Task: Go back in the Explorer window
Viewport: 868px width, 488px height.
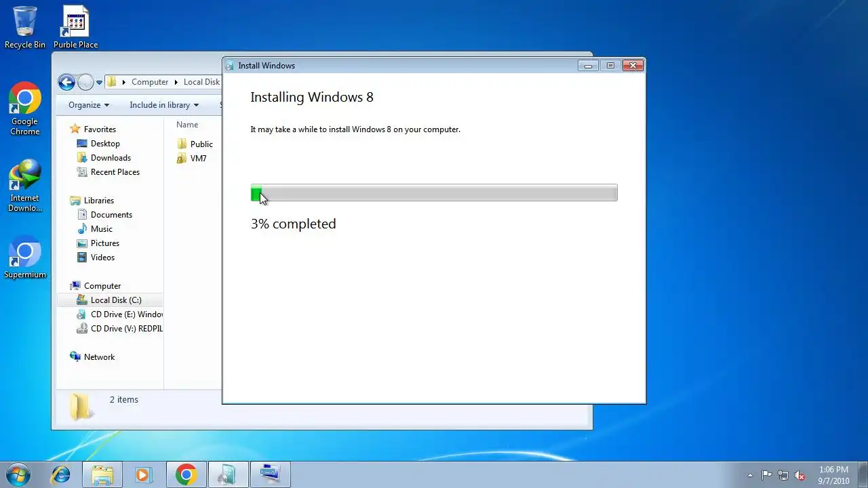Action: point(66,82)
